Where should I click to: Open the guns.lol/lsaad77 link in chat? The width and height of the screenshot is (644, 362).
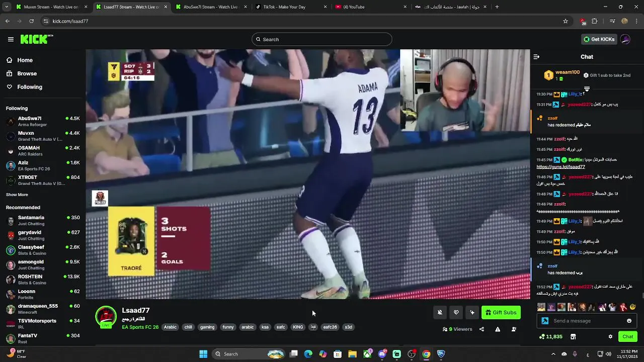pyautogui.click(x=560, y=167)
